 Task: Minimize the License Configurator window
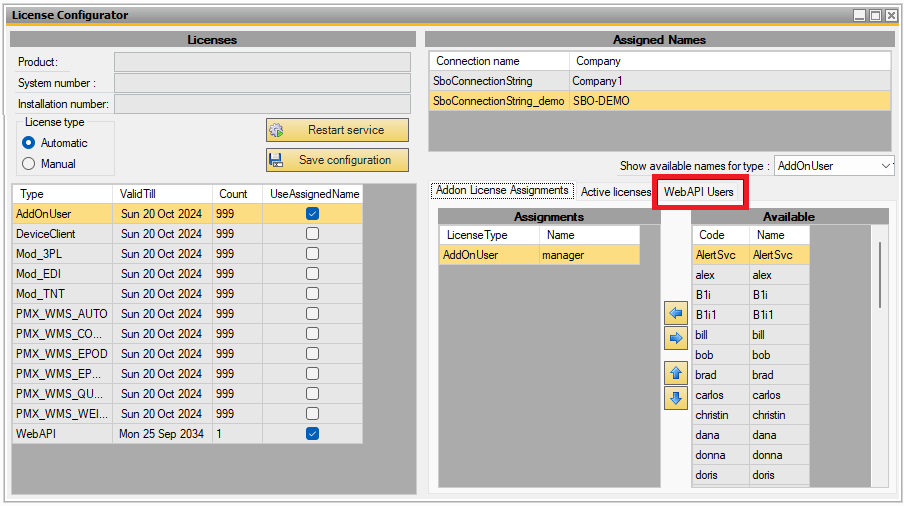pyautogui.click(x=860, y=15)
